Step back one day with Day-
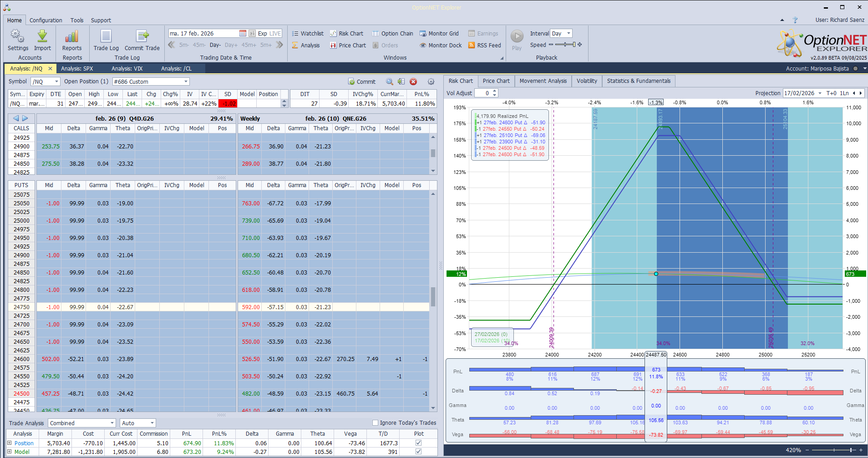This screenshot has width=868, height=458. 215,45
